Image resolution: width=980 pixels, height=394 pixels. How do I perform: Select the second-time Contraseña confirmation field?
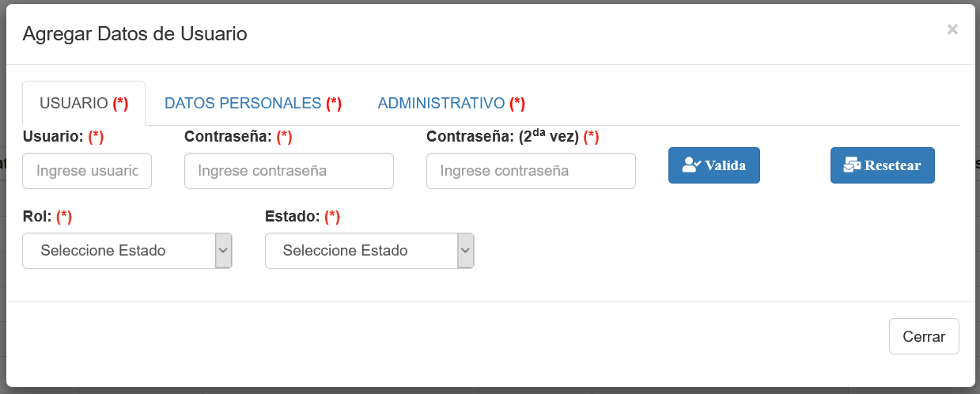coord(531,171)
